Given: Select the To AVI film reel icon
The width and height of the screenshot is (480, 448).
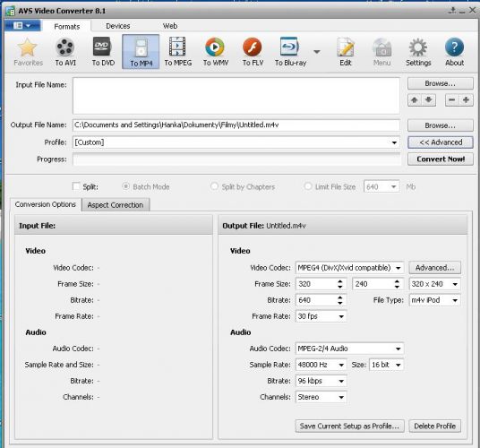Looking at the screenshot, I should click(65, 52).
